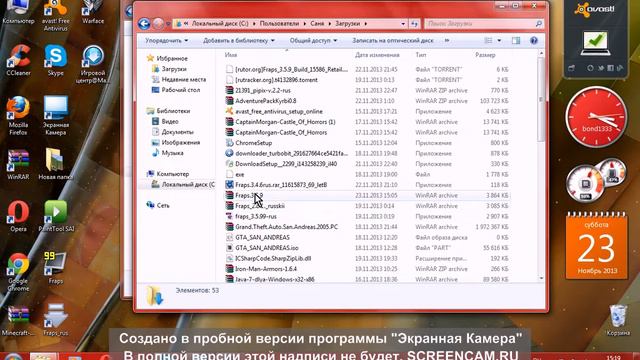Select file AdventurePackKyrbi0.8
This screenshot has width=640, height=360.
click(x=266, y=101)
